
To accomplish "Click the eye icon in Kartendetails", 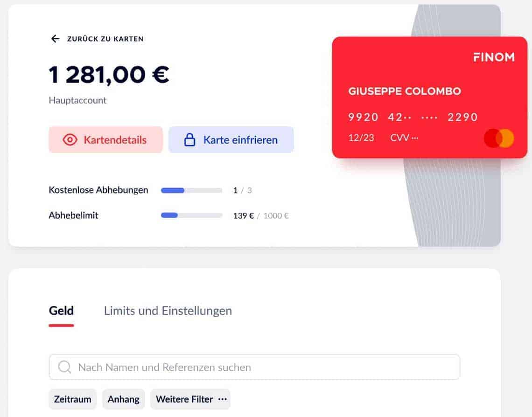I will pyautogui.click(x=70, y=139).
